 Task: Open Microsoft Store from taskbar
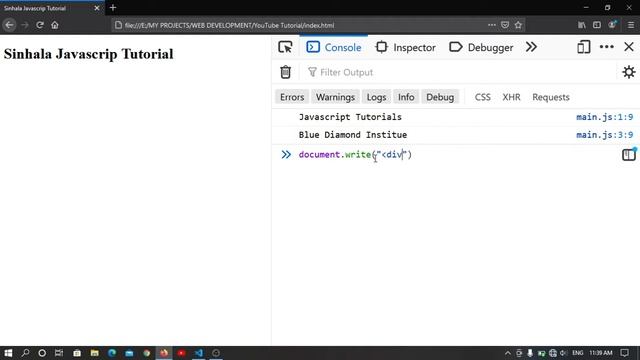pos(77,353)
